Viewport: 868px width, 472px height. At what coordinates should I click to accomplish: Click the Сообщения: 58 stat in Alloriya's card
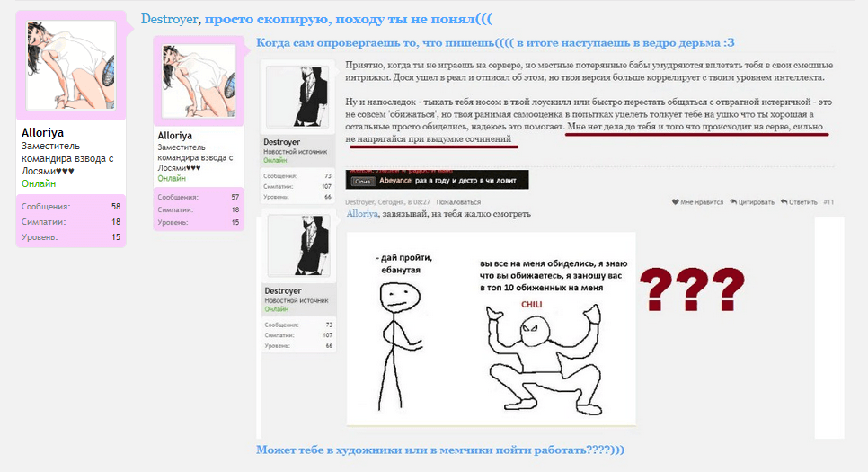(71, 207)
